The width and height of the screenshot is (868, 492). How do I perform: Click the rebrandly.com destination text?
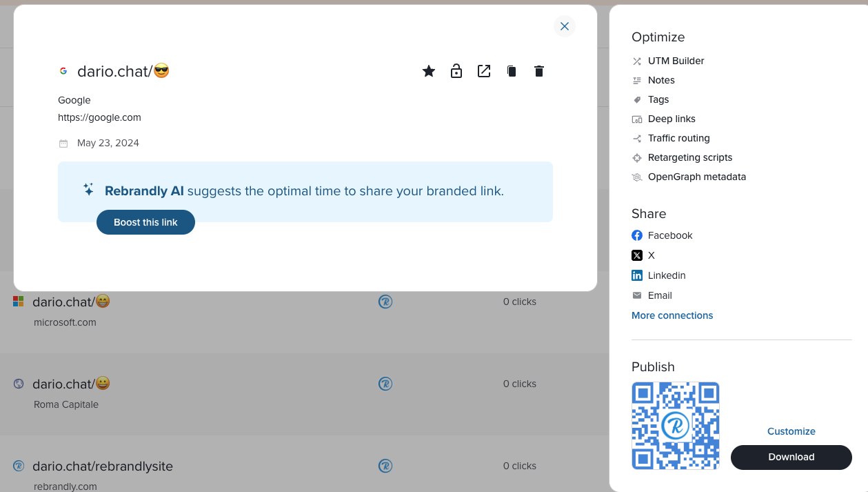pyautogui.click(x=65, y=486)
